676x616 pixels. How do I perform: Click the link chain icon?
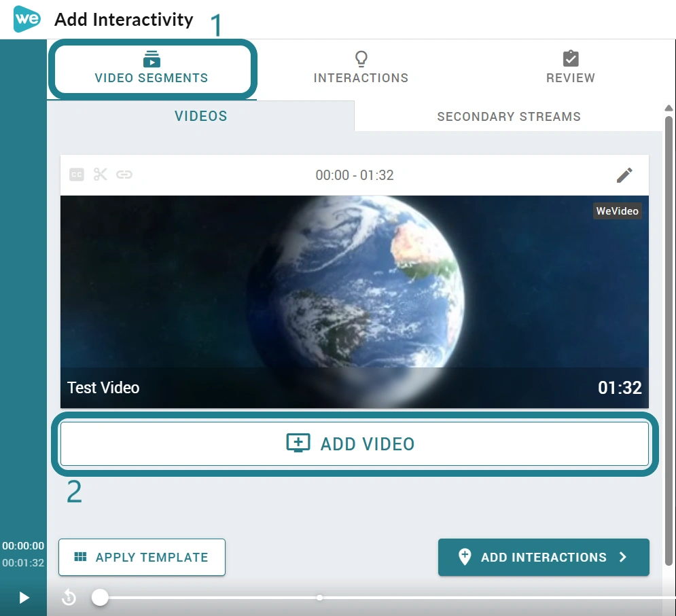(x=124, y=175)
